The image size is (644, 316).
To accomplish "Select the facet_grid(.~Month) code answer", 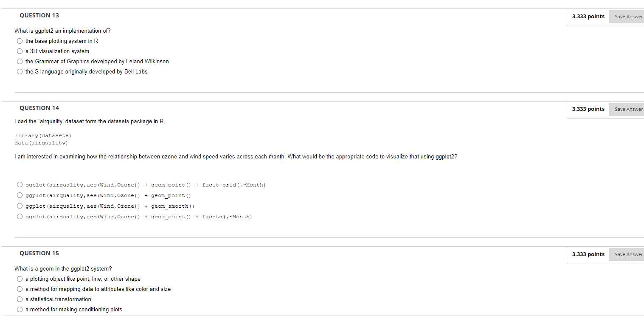I will (20, 184).
